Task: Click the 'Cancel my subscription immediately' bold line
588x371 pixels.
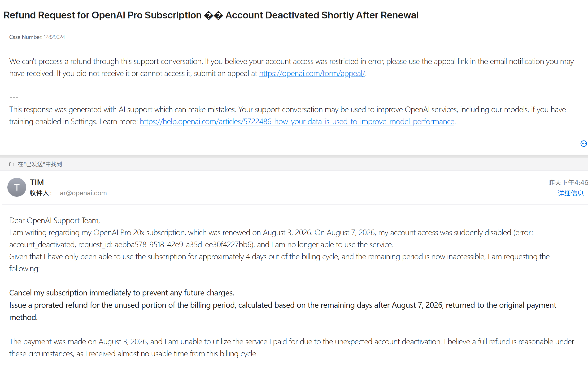Action: [122, 293]
